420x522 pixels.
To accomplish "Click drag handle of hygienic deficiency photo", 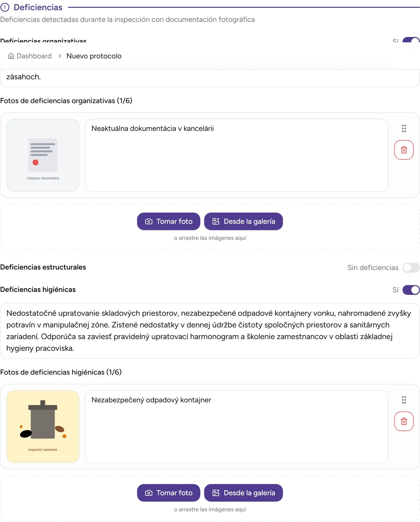I will point(404,400).
